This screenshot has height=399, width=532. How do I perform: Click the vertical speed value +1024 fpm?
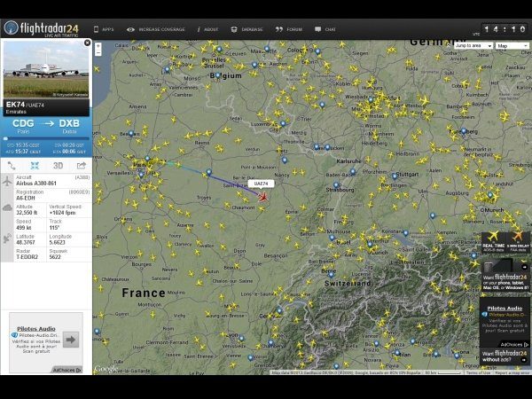62,213
